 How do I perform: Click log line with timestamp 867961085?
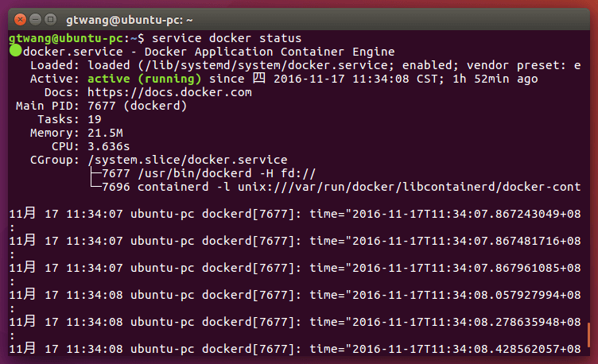pos(295,267)
